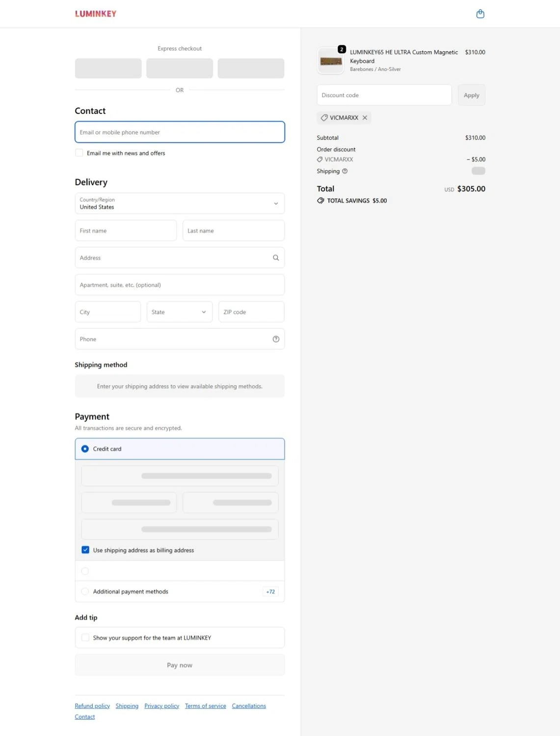Viewport: 560px width, 736px height.
Task: Open the Cancellations link
Action: tap(249, 706)
